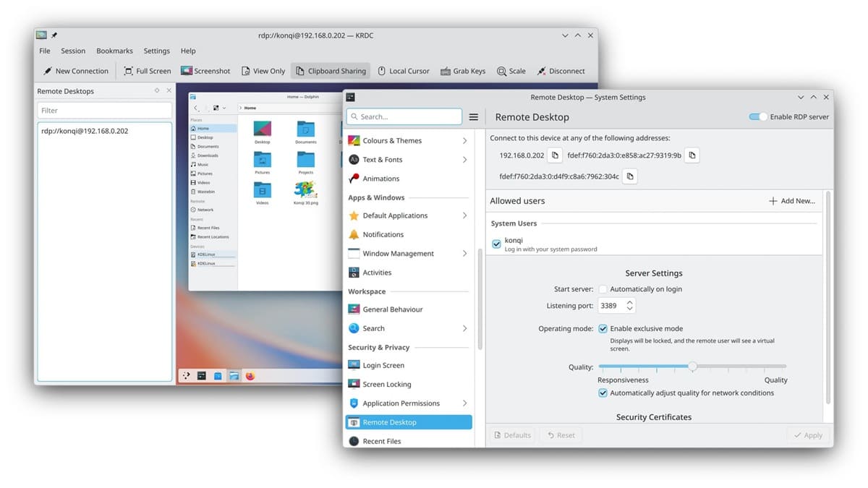
Task: Open the Konsole terminal icon on remote taskbar
Action: coord(202,376)
